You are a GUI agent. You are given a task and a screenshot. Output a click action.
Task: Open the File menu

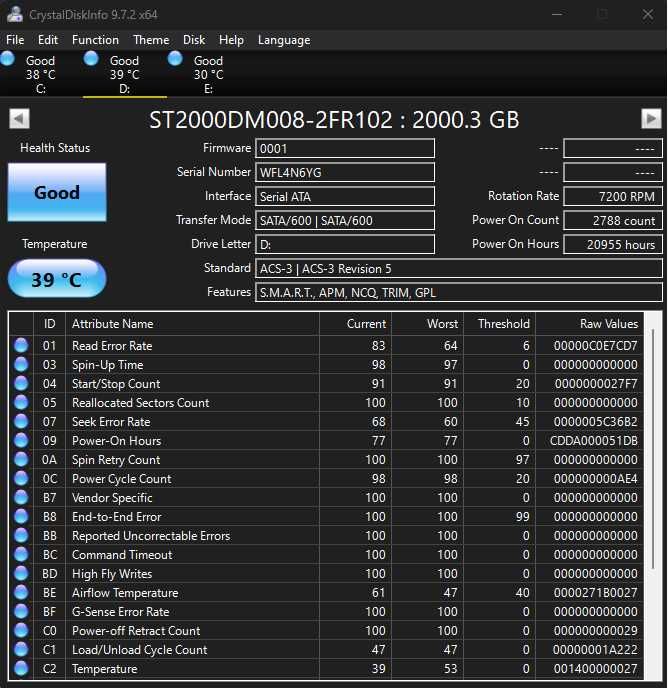pos(15,40)
